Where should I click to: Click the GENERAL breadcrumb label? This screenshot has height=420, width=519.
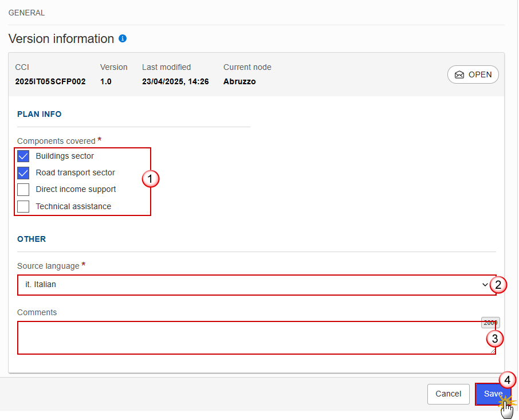[x=26, y=13]
